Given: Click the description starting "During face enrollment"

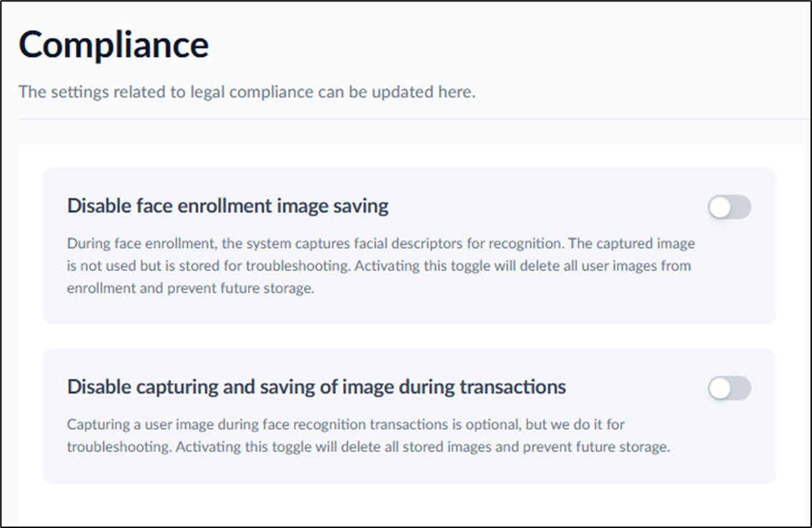Looking at the screenshot, I should (380, 266).
